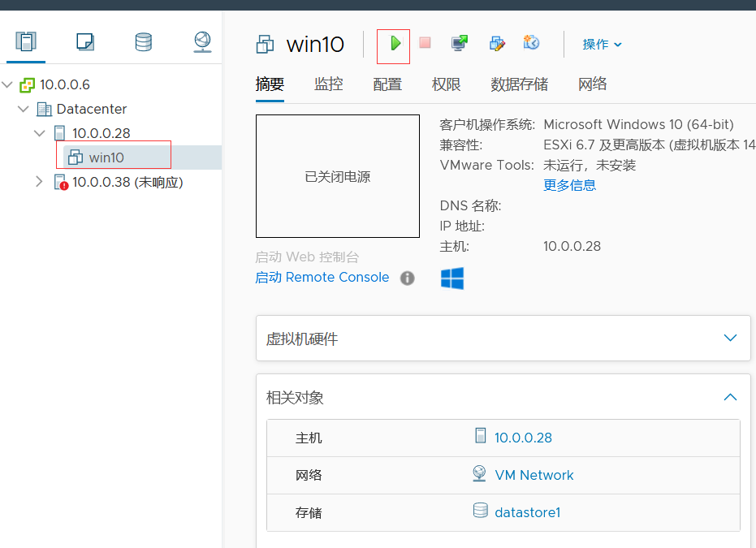Select 10.0.0.38 (未响应) in the tree

(x=127, y=182)
